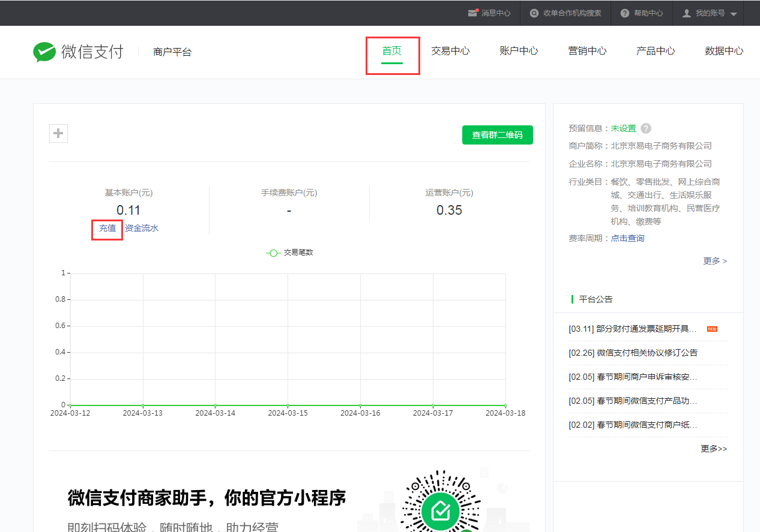
Task: Open the message center envelope icon
Action: [473, 13]
